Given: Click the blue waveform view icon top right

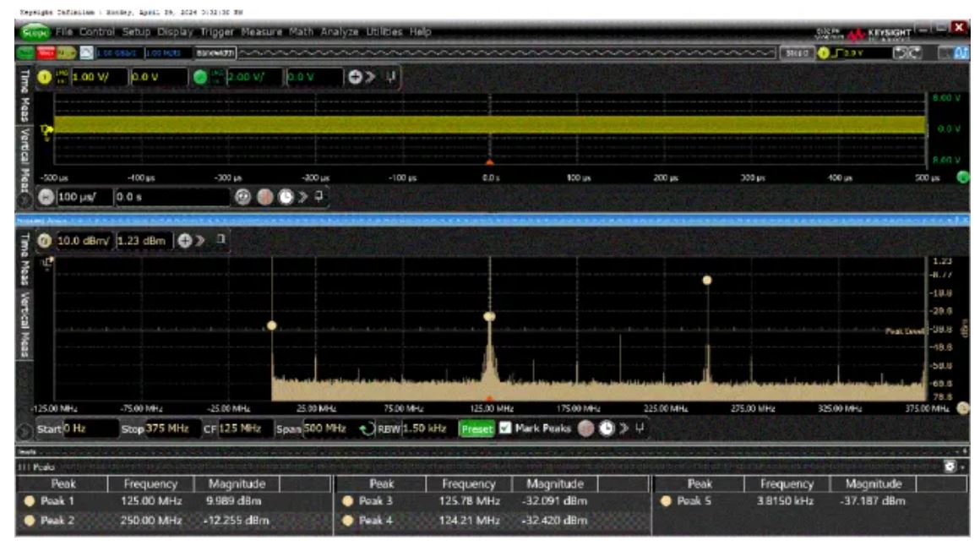Looking at the screenshot, I should (x=961, y=53).
